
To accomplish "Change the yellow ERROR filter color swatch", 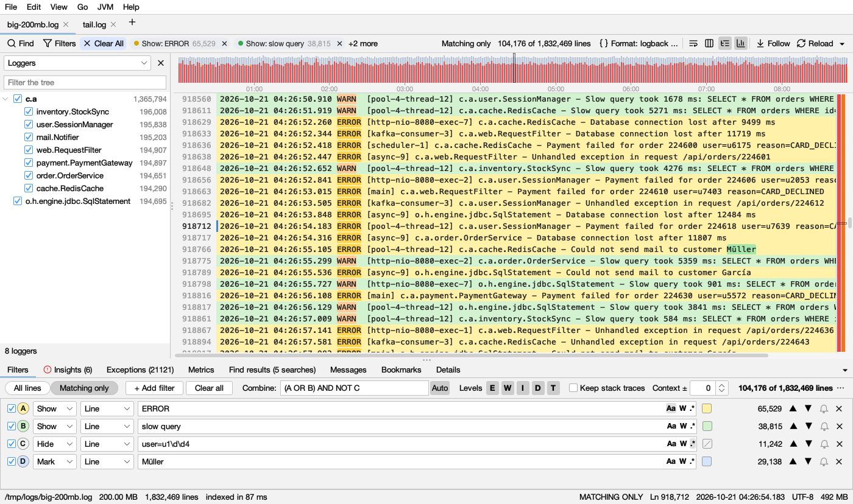I will [x=707, y=408].
